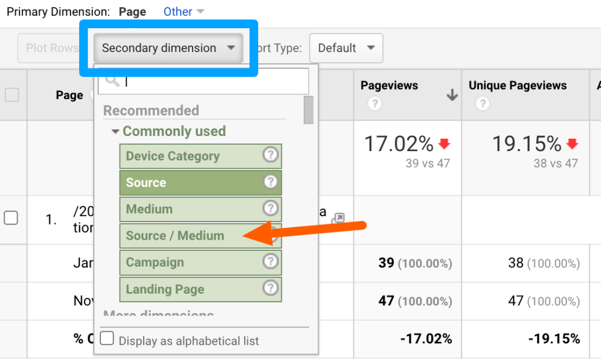
Task: Open the Secondary dimension dropdown
Action: (x=168, y=48)
